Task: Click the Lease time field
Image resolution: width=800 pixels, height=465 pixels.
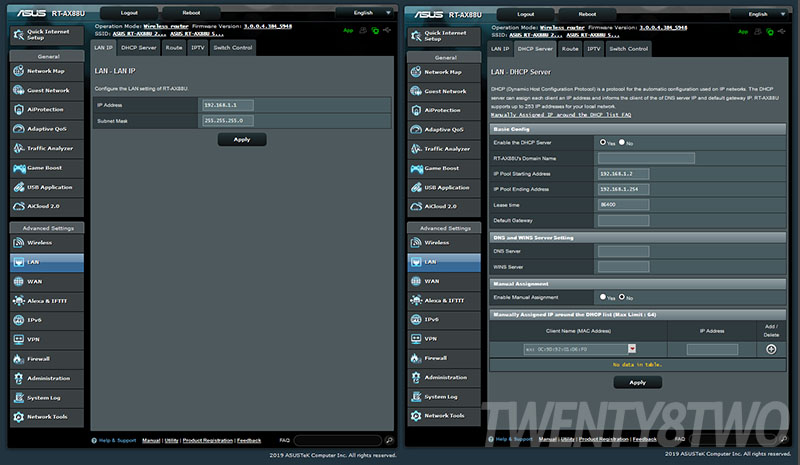Action: (623, 205)
